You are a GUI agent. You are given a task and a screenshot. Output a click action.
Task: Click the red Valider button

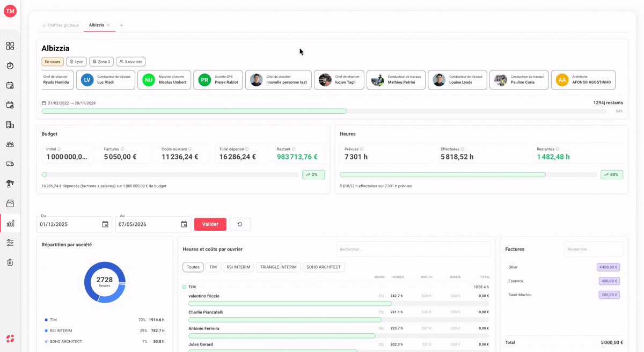(x=210, y=224)
